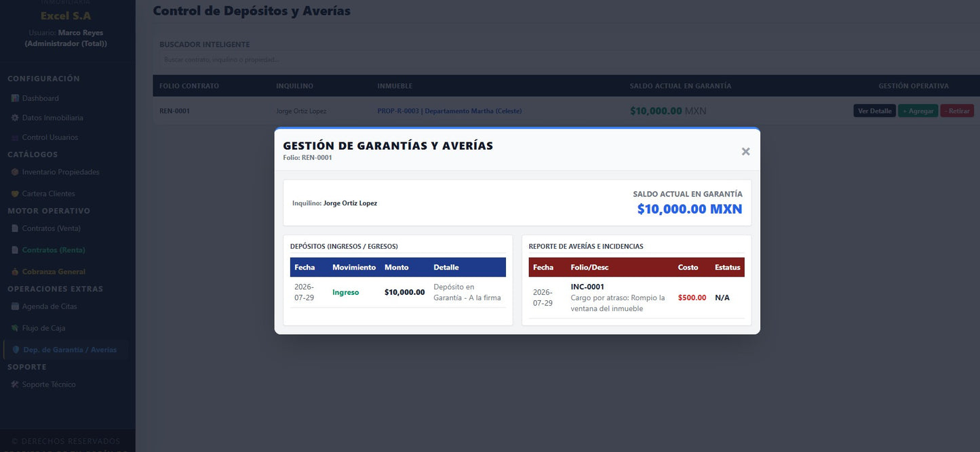Viewport: 980px width, 452px height.
Task: Click the Dashboard icon in the sidebar
Action: click(16, 98)
